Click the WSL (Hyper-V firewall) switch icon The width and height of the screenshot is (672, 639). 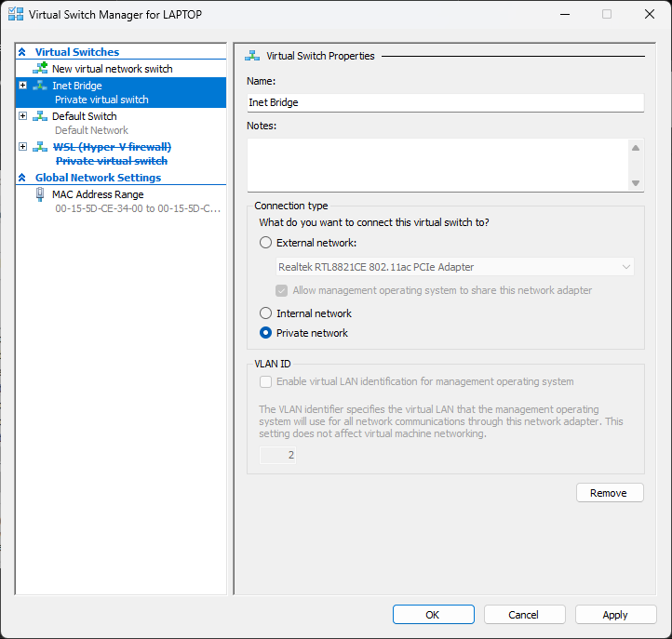point(40,147)
